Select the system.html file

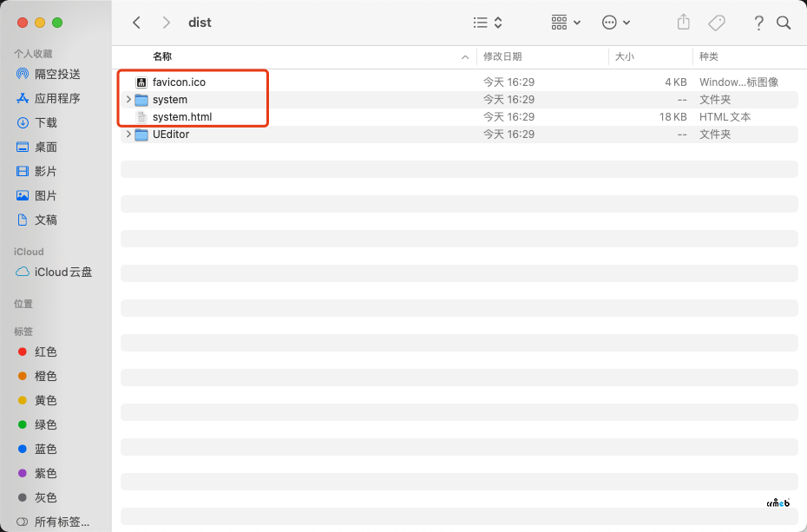pos(182,117)
